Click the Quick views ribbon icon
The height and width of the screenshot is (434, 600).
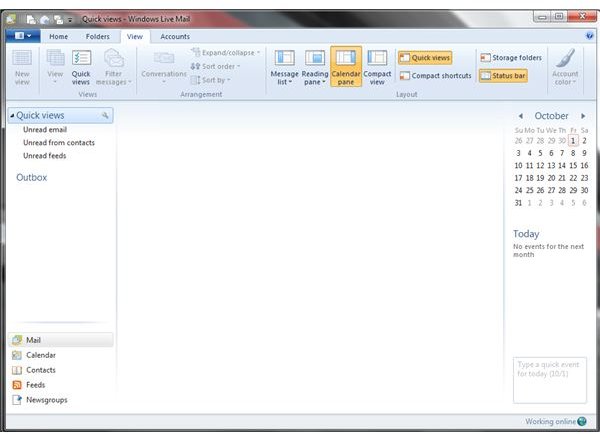tap(81, 67)
